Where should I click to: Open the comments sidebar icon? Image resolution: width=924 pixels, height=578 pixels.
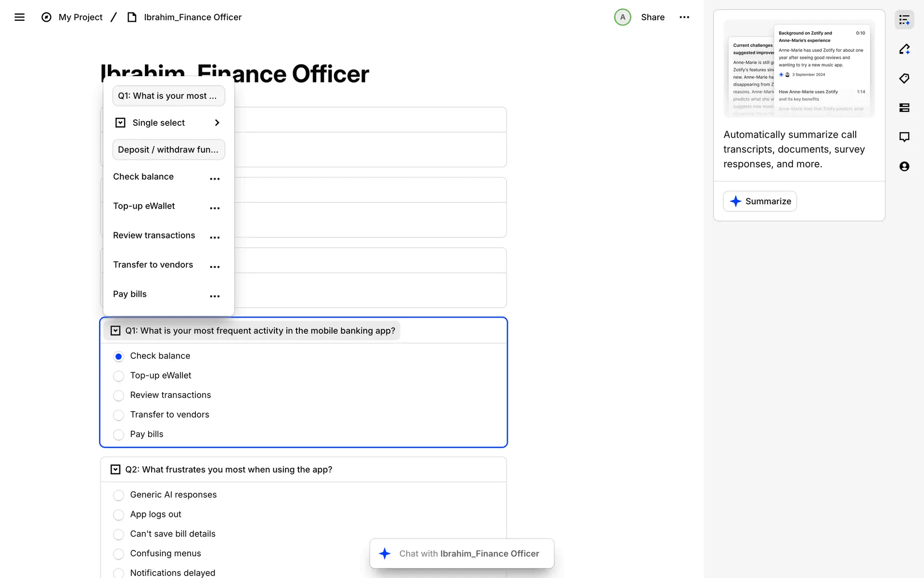pyautogui.click(x=904, y=137)
